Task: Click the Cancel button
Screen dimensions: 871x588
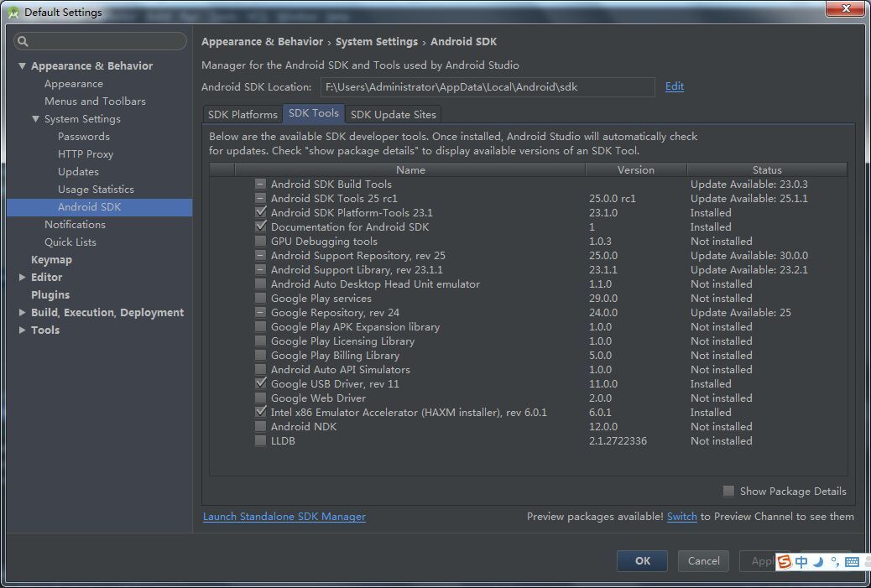Action: point(703,561)
